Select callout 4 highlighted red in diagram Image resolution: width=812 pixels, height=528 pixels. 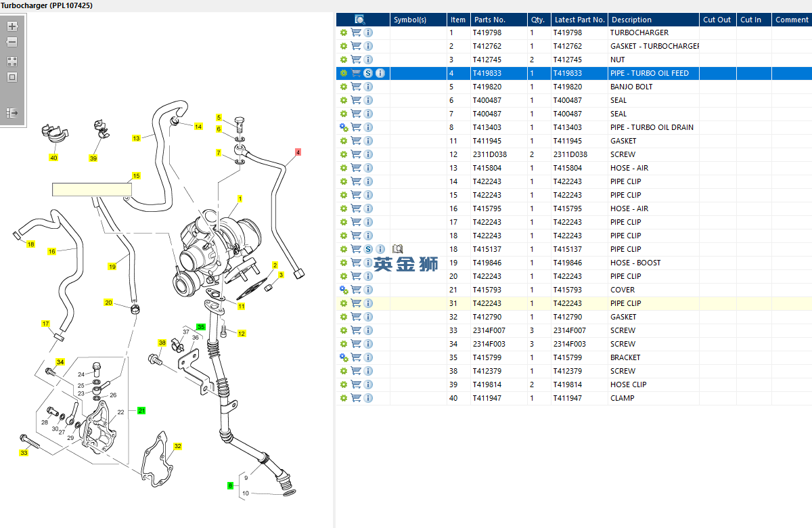298,152
